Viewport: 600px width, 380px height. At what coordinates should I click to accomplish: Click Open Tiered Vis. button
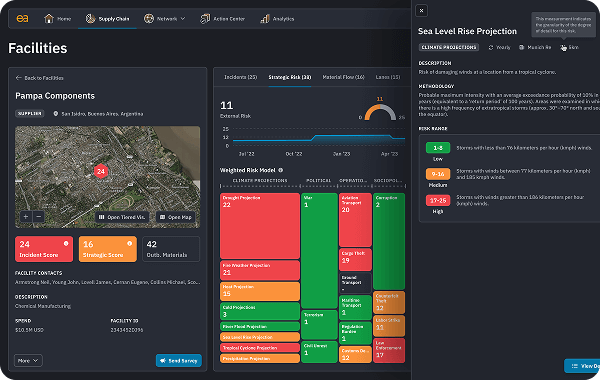tap(122, 217)
